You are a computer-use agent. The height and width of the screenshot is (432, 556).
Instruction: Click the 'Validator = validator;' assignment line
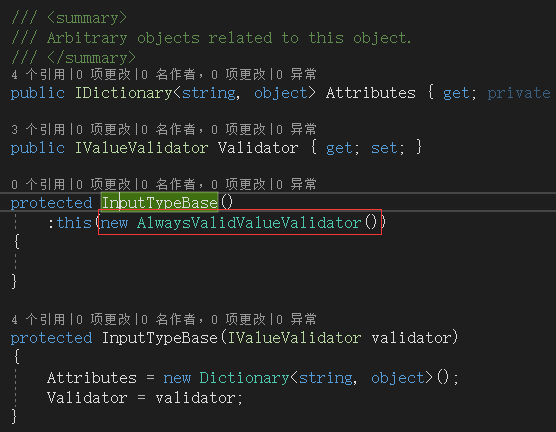[145, 398]
